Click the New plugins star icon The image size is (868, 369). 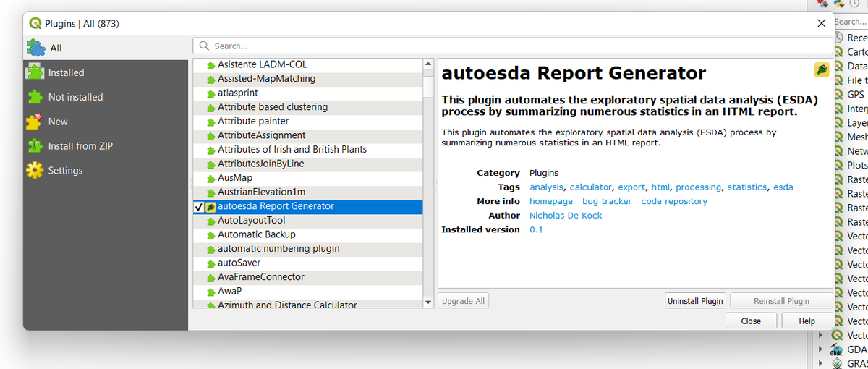click(35, 122)
